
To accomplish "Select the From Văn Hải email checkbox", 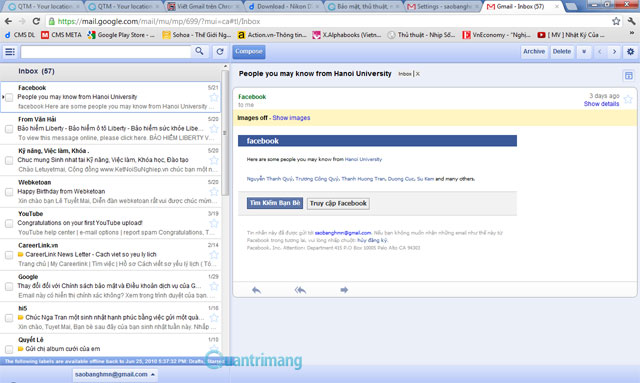I will click(9, 129).
